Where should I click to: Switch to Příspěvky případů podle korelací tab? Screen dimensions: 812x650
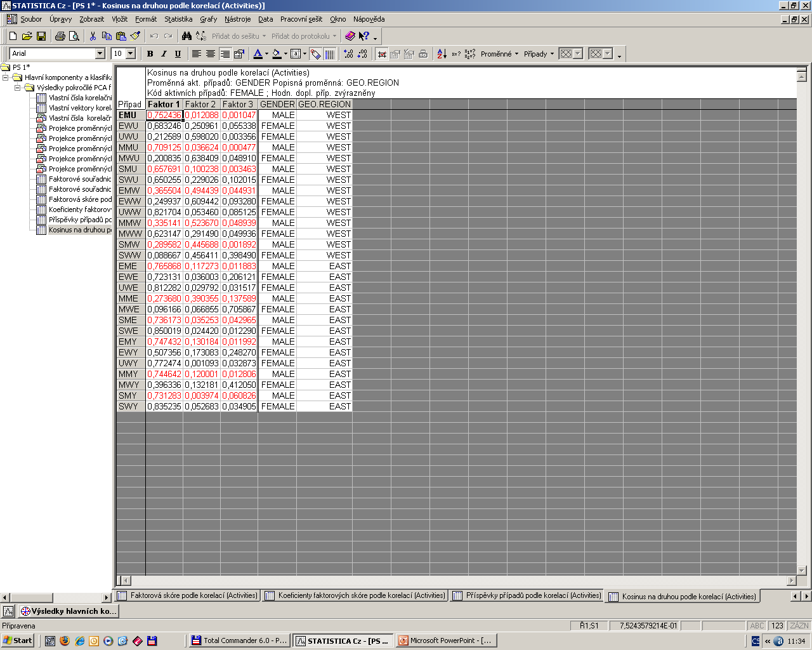(x=526, y=595)
